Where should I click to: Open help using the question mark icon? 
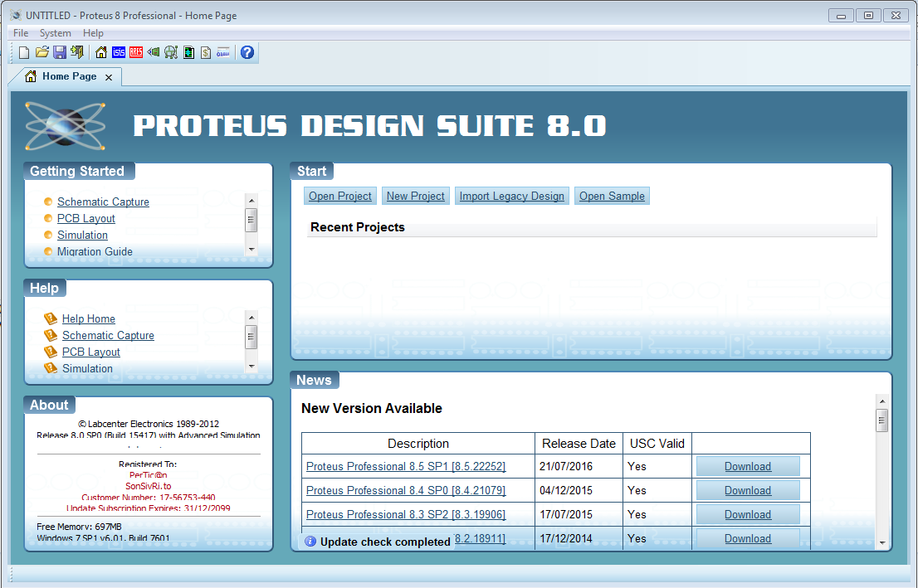tap(247, 51)
